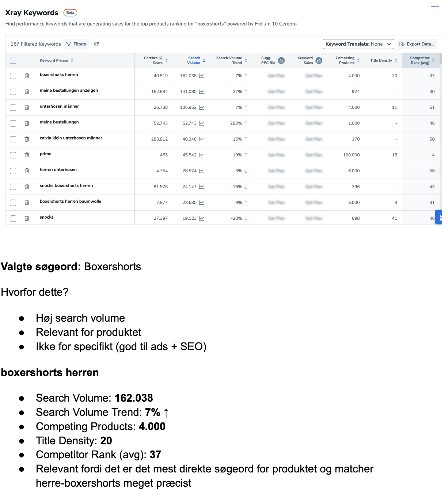
Task: Open the Filters panel
Action: click(76, 44)
